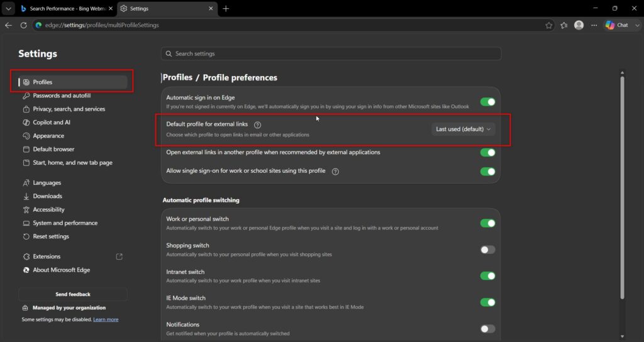Close the Settings tab
This screenshot has height=342, width=644.
coord(211,8)
